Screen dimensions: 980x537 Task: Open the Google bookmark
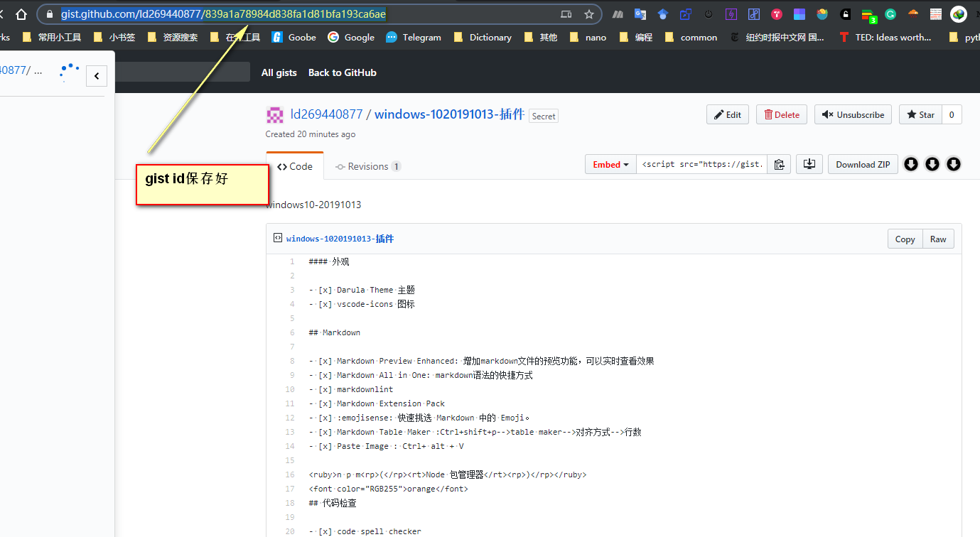(351, 37)
